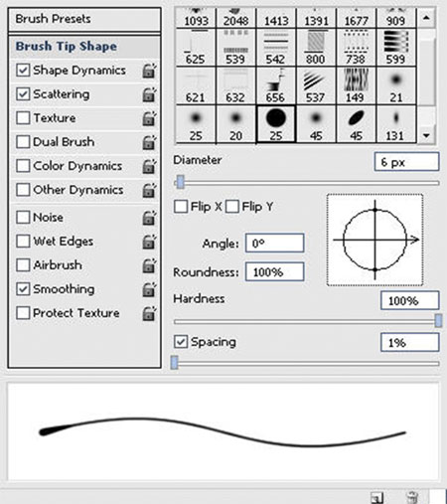Toggle the lock icon for Other Dynamics
Viewport: 447px width, 504px height.
click(x=149, y=190)
